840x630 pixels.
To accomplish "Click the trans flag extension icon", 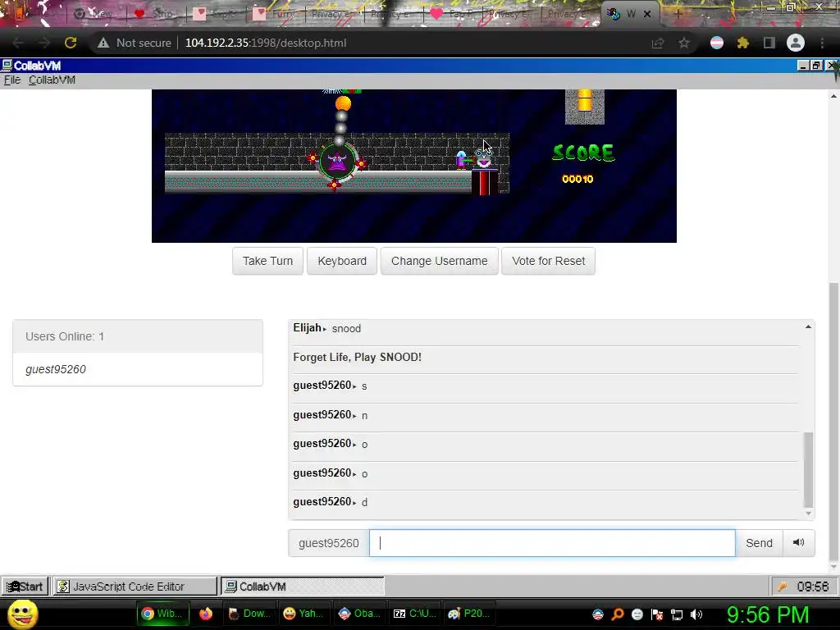I will [717, 43].
